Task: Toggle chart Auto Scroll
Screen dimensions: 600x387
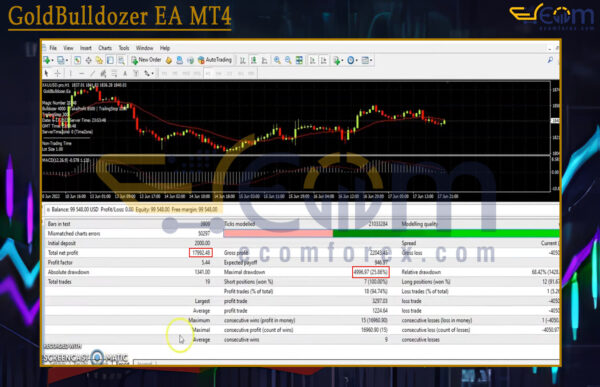Action: [x=313, y=60]
